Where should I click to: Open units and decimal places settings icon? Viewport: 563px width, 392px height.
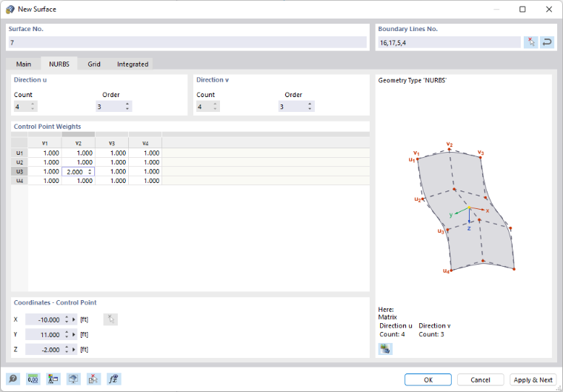pos(33,379)
